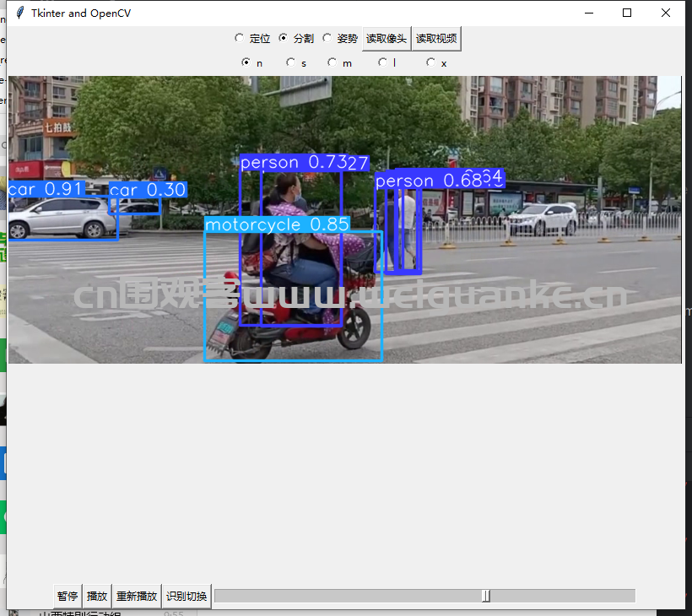The image size is (692, 616).
Task: Restart the video using 重新播放
Action: 137,596
